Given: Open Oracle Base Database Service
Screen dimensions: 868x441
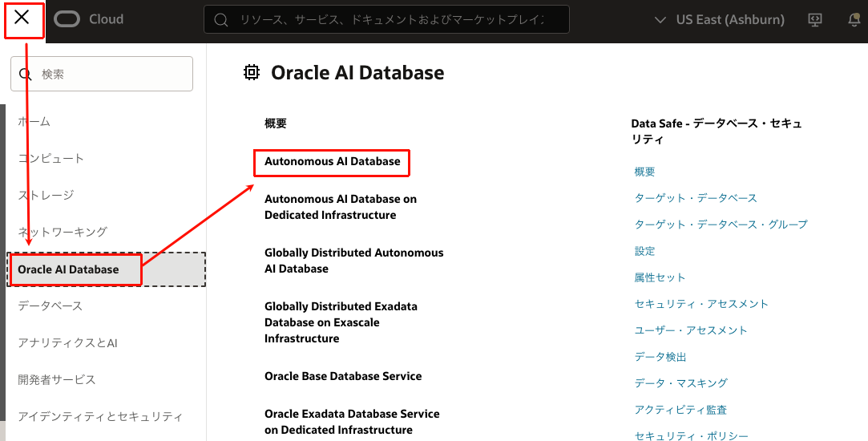Looking at the screenshot, I should pos(343,376).
